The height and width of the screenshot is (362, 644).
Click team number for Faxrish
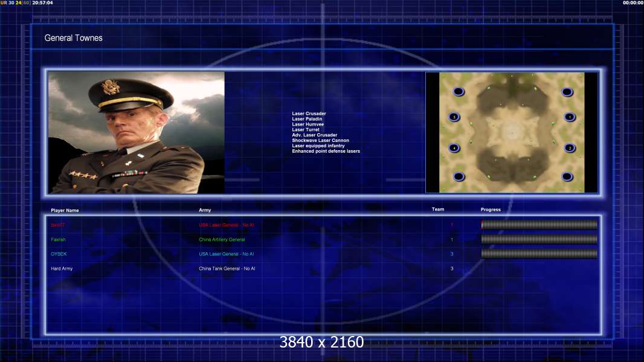tap(452, 240)
